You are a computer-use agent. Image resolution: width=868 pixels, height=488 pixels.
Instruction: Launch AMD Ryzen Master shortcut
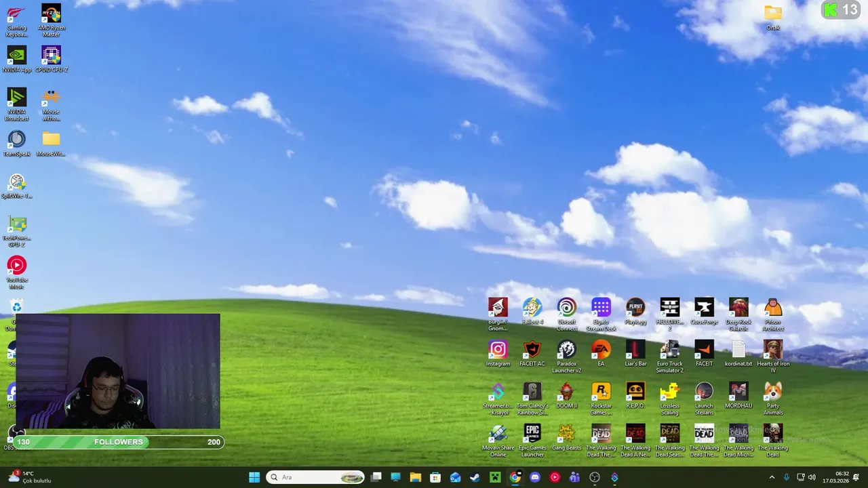pyautogui.click(x=51, y=21)
